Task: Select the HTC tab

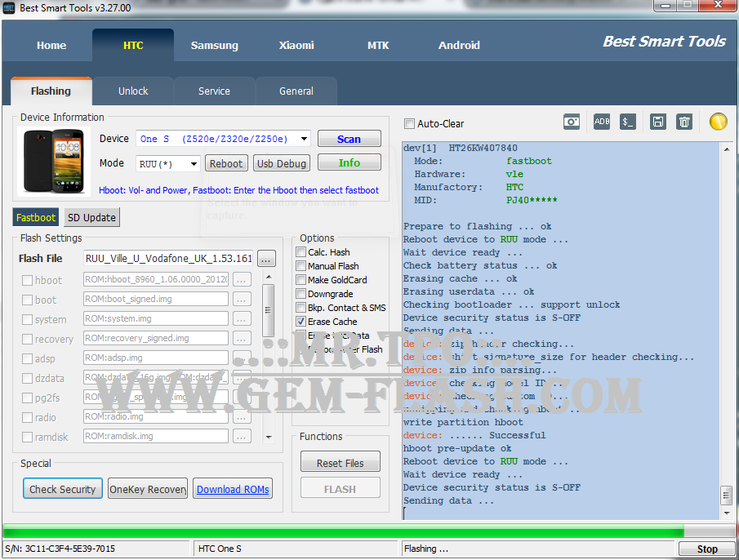Action: (133, 45)
